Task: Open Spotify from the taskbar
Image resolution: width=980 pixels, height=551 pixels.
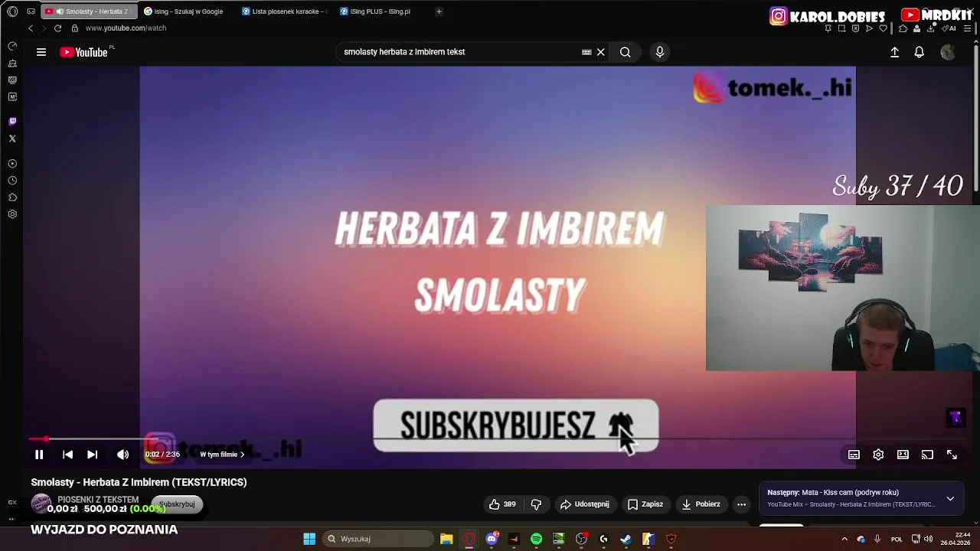Action: (x=537, y=539)
